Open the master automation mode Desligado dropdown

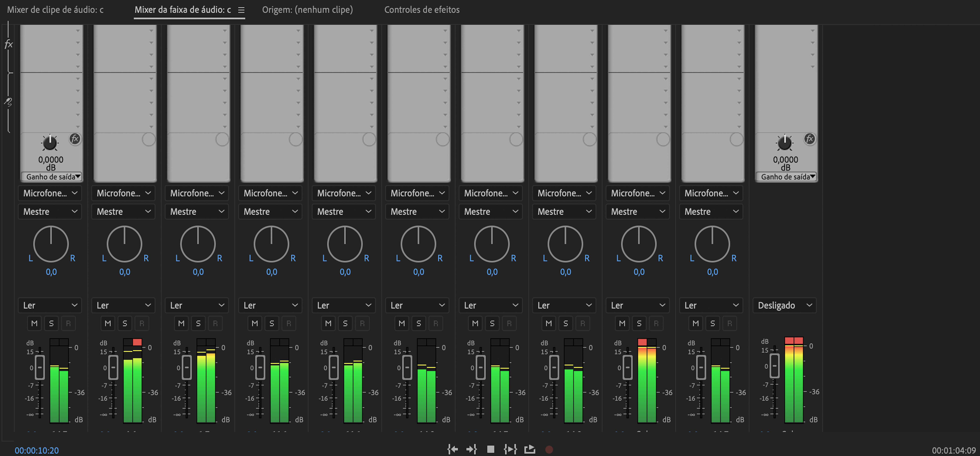tap(784, 305)
